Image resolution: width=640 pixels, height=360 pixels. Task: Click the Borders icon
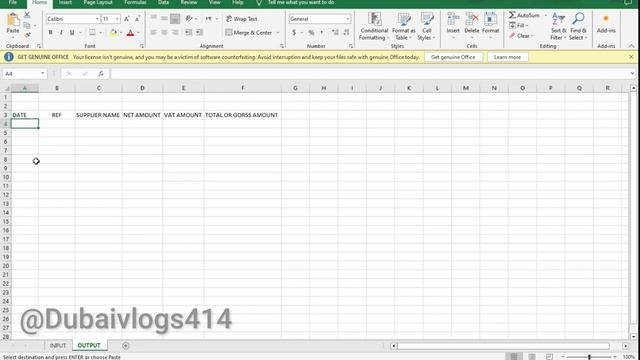click(92, 33)
